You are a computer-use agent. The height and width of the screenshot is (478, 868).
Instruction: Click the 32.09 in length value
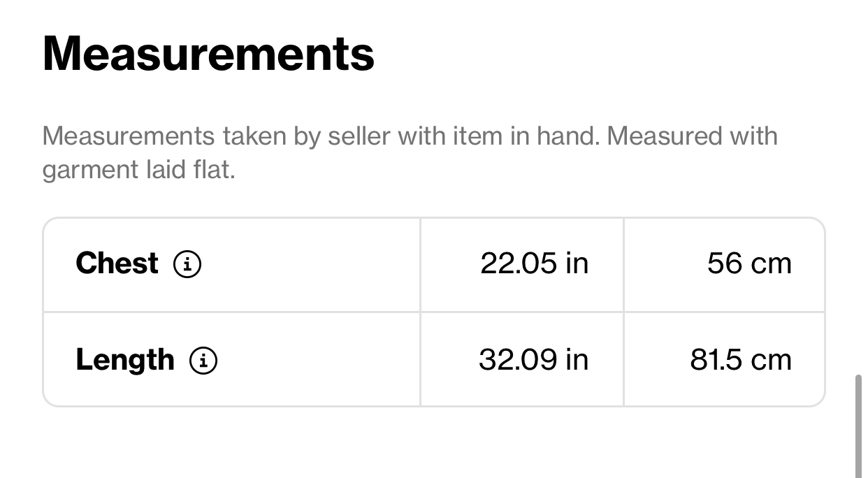[534, 360]
